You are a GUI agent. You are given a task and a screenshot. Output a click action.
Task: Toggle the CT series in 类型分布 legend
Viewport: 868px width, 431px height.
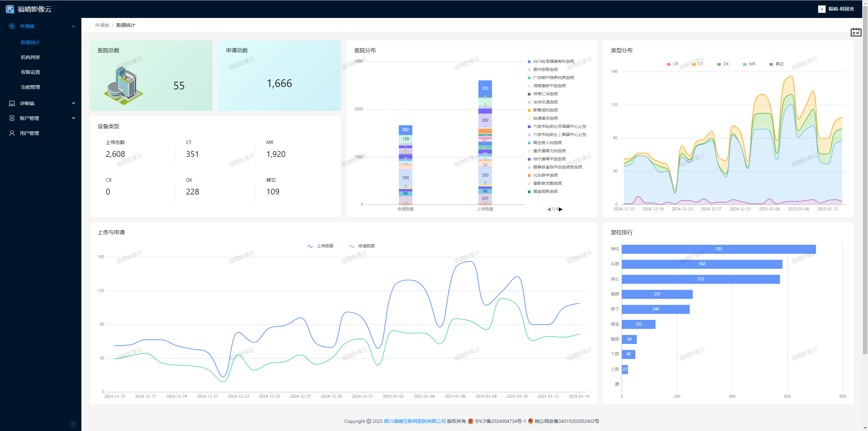tap(697, 64)
